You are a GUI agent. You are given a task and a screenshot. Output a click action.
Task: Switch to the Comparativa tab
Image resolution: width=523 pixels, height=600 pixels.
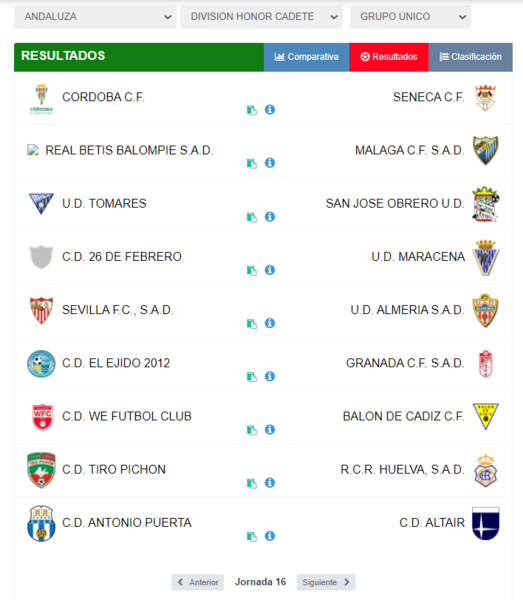306,57
